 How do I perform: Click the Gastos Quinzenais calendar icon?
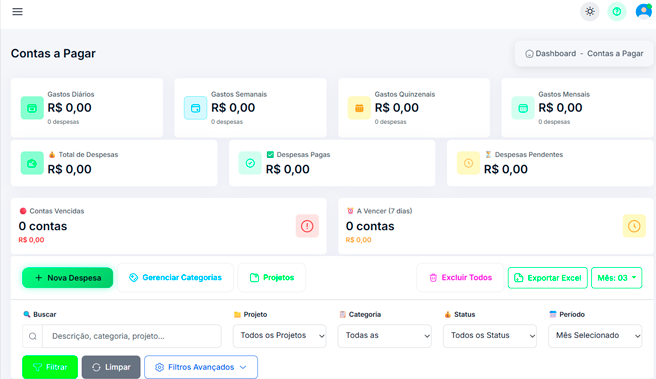coord(359,108)
